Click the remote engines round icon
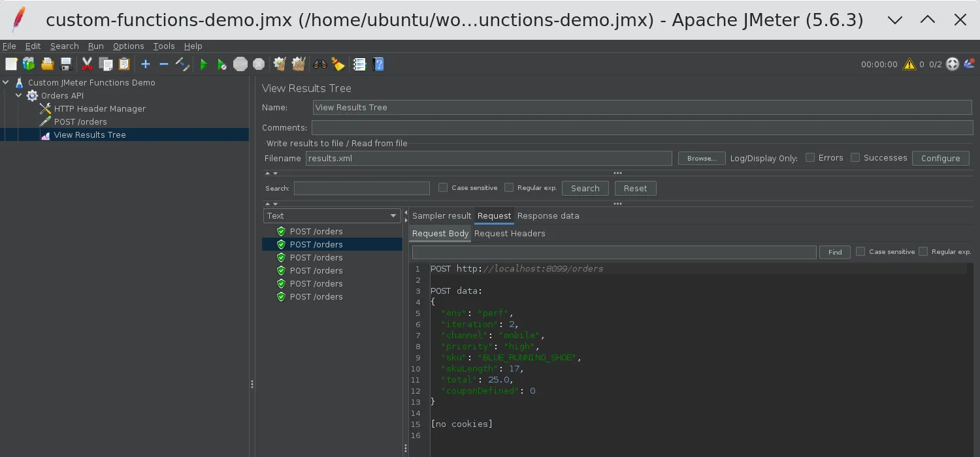Viewport: 980px width, 457px height. (x=953, y=64)
